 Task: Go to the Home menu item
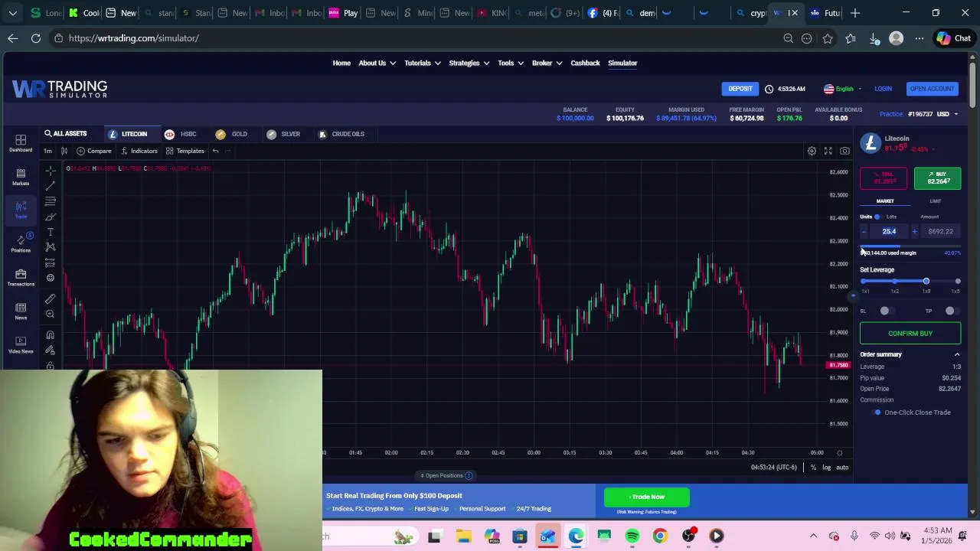coord(341,63)
